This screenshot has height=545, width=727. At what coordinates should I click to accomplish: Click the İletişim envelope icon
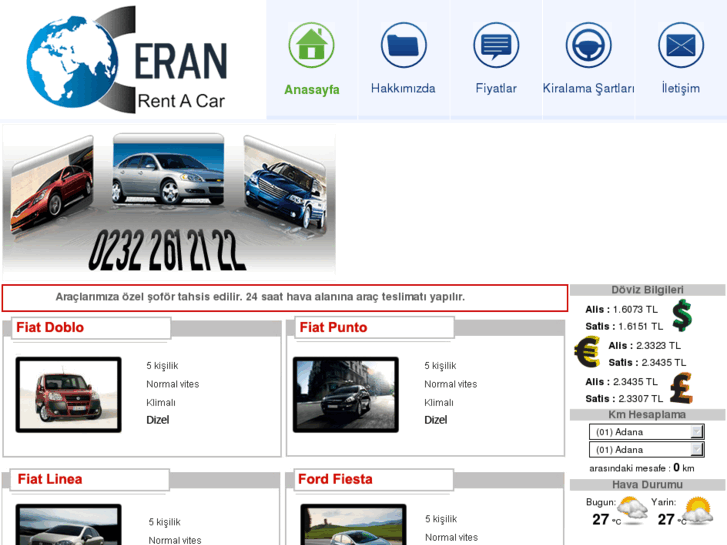pos(681,45)
